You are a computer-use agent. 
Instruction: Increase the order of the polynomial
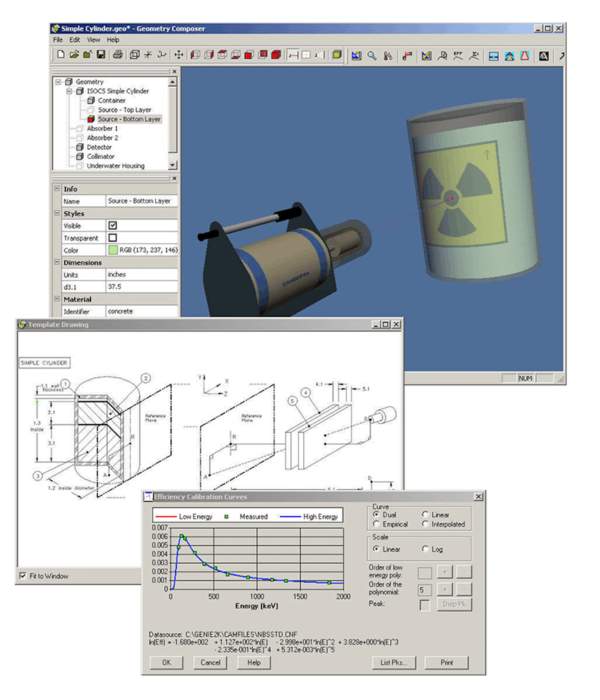pos(445,589)
